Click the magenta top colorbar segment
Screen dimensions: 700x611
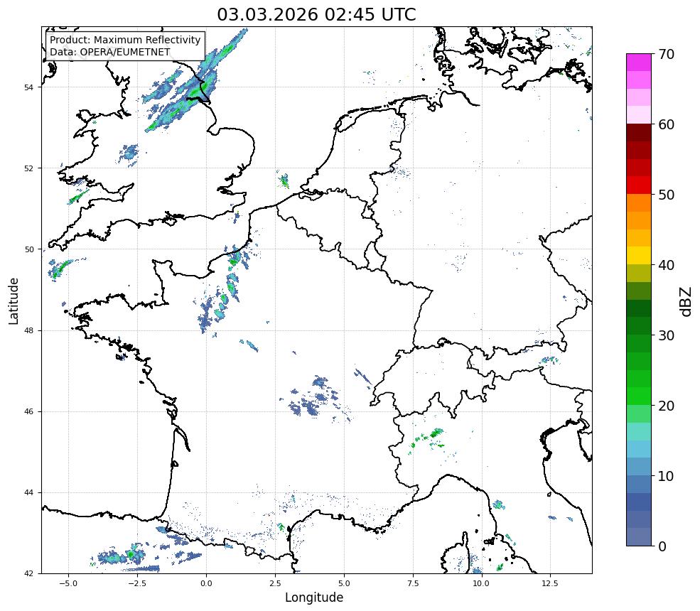tap(639, 63)
